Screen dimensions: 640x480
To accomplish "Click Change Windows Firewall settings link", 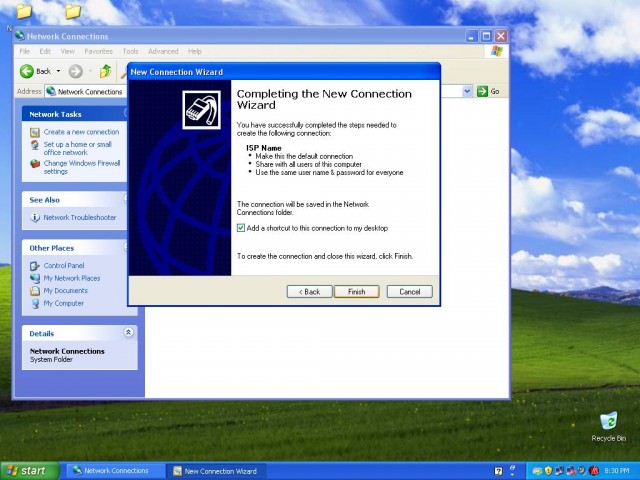I will pos(82,167).
